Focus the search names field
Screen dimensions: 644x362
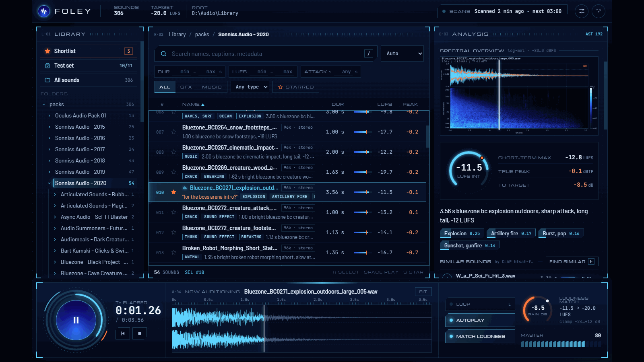pos(266,53)
